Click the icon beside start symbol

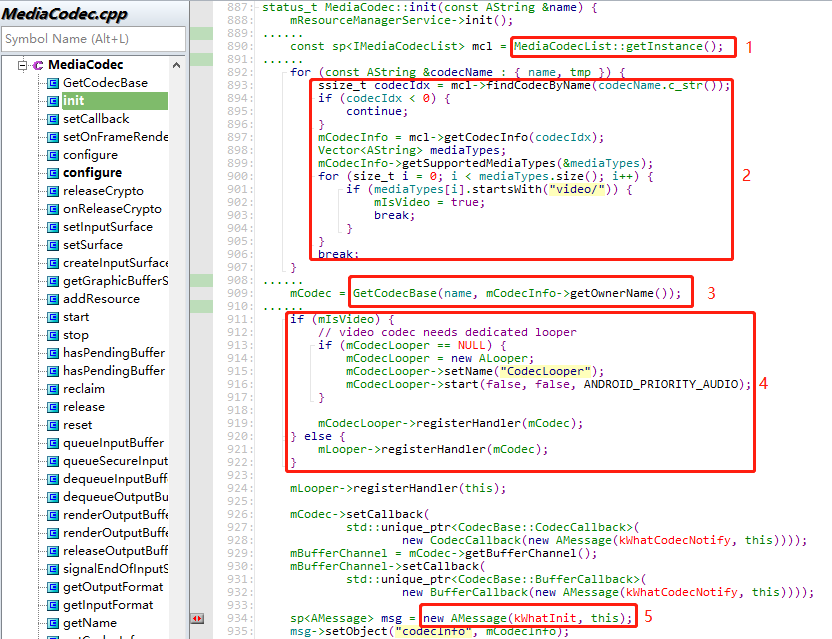(53, 318)
